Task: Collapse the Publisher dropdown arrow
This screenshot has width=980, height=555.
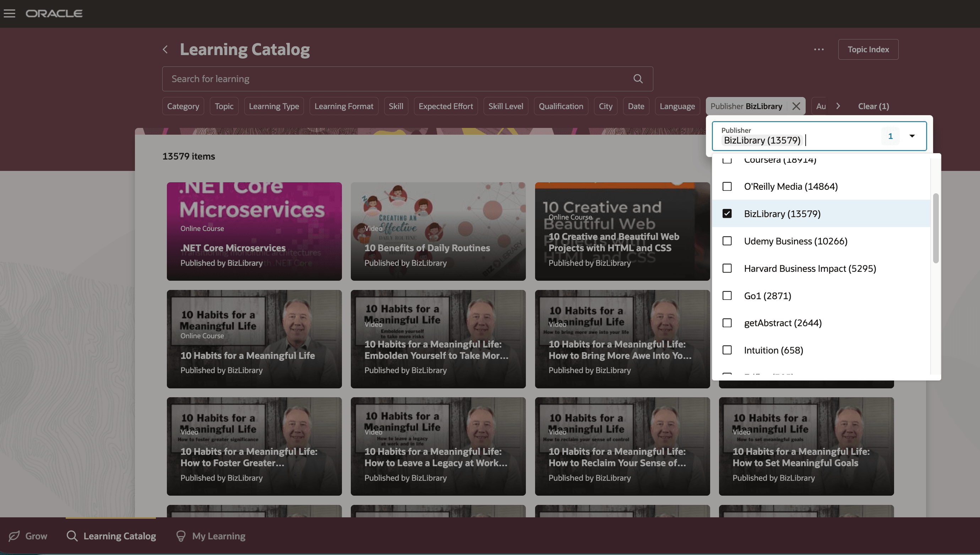Action: [912, 136]
